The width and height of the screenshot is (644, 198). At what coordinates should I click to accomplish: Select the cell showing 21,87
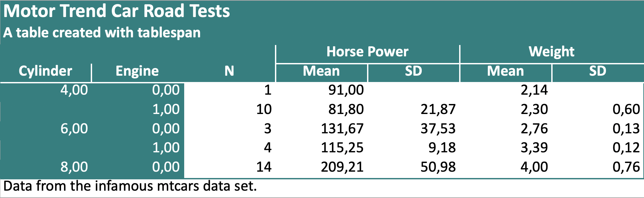(x=438, y=109)
